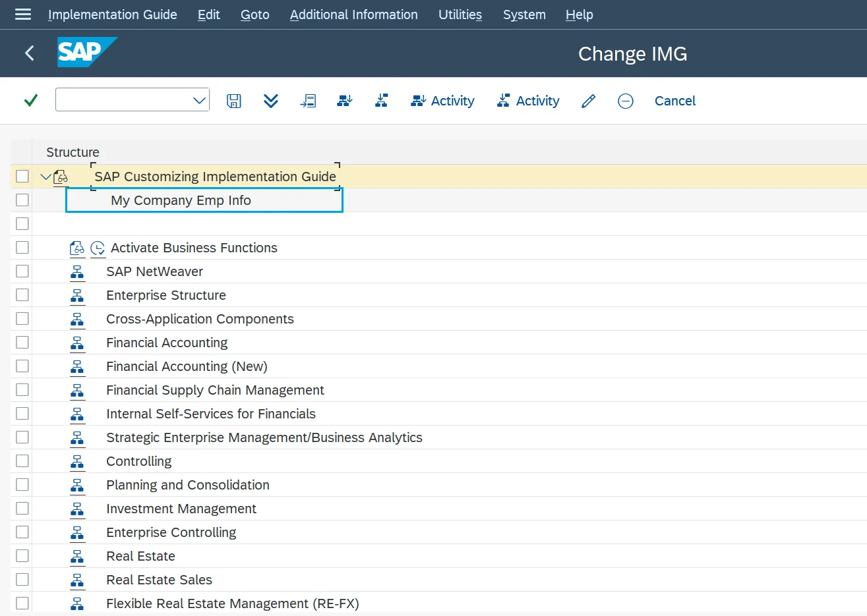The width and height of the screenshot is (867, 616).
Task: Click the second Activity toolbar icon
Action: (528, 100)
